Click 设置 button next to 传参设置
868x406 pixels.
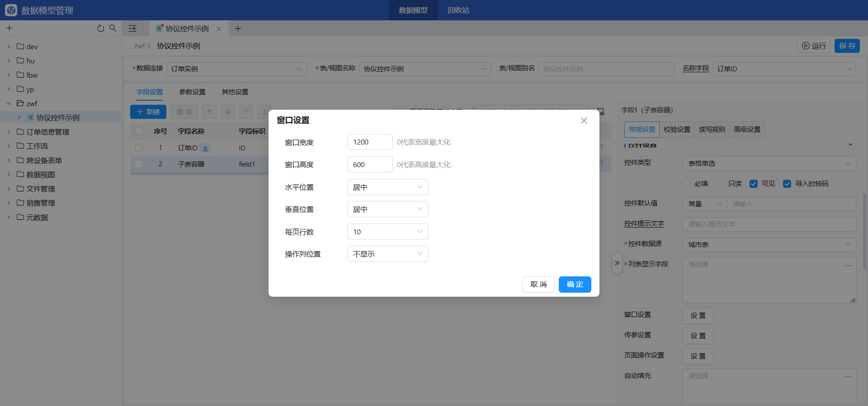(x=698, y=336)
